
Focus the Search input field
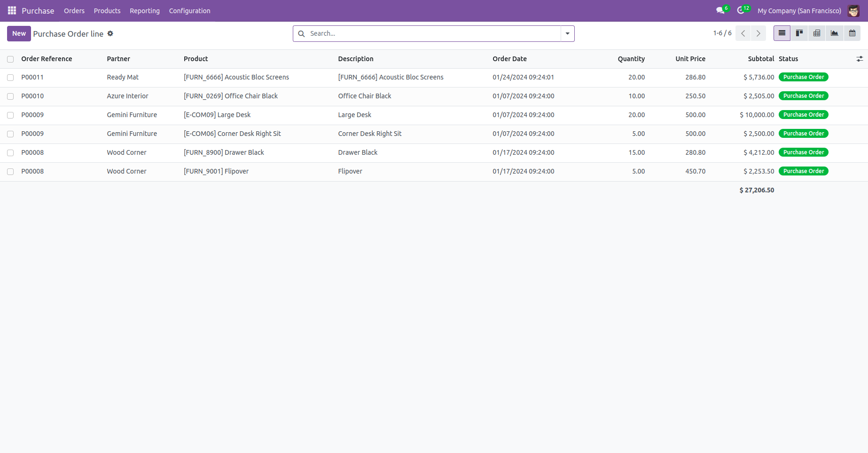432,33
